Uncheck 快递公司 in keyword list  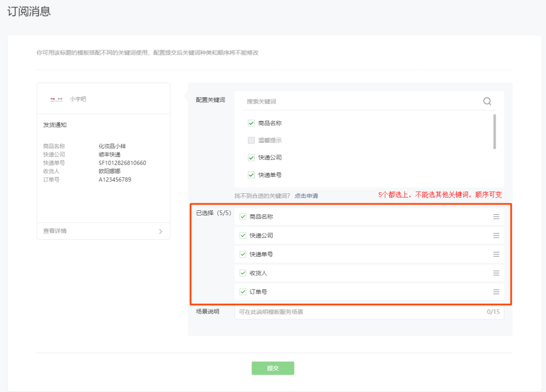pos(251,157)
